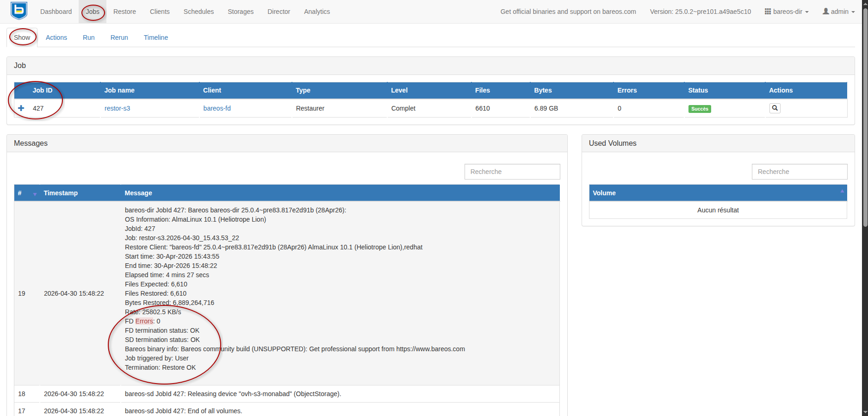Click the Message column header
This screenshot has height=416, width=868.
pos(138,193)
